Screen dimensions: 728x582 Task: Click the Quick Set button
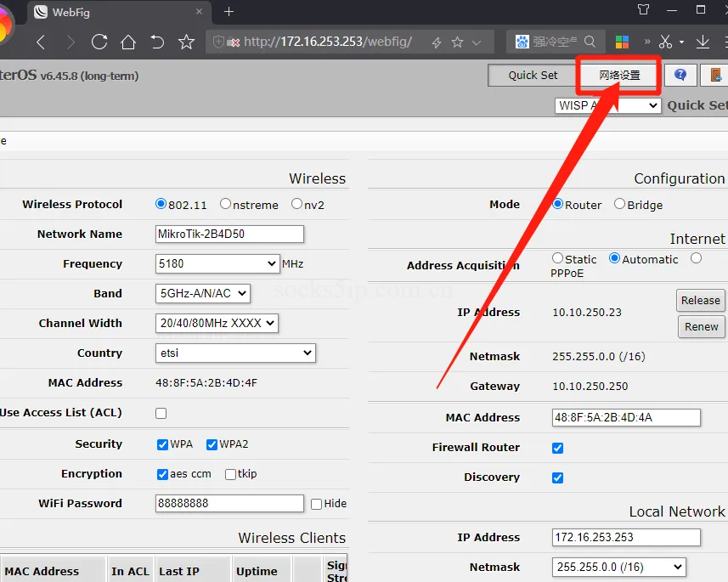tap(533, 75)
